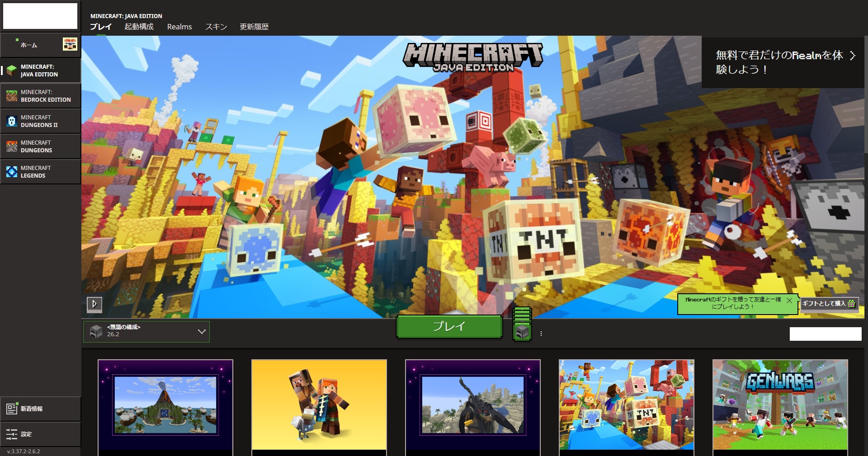Open the TNT key art news thumbnail
Viewport: 868px width, 456px height.
coord(627,405)
